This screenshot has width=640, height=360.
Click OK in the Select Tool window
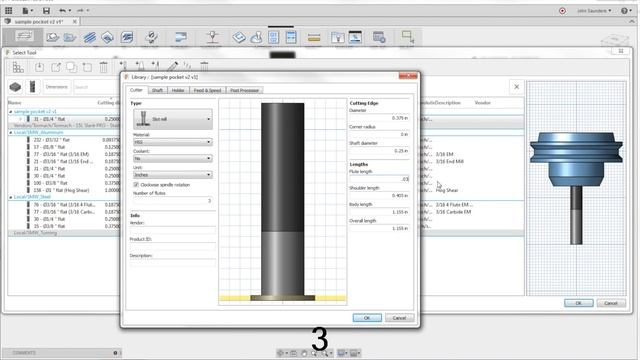coord(578,303)
